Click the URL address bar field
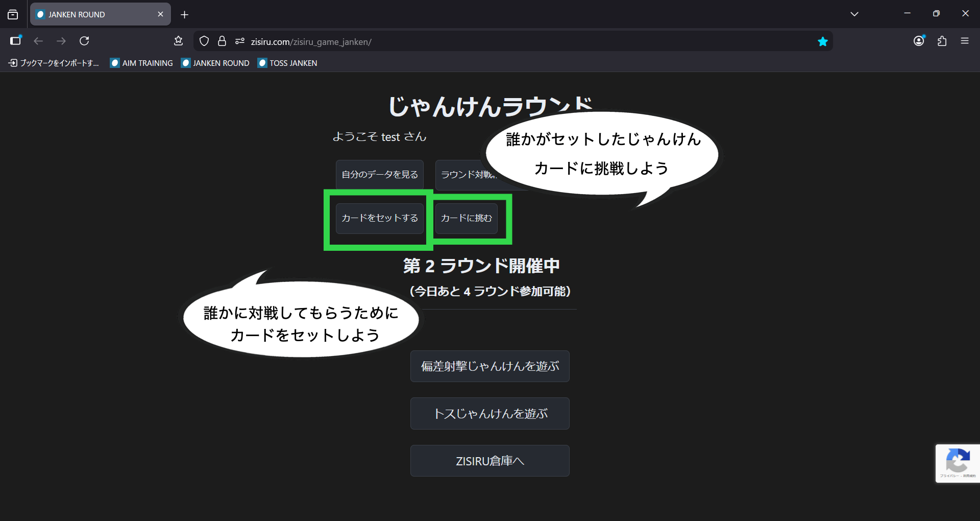 tap(510, 41)
